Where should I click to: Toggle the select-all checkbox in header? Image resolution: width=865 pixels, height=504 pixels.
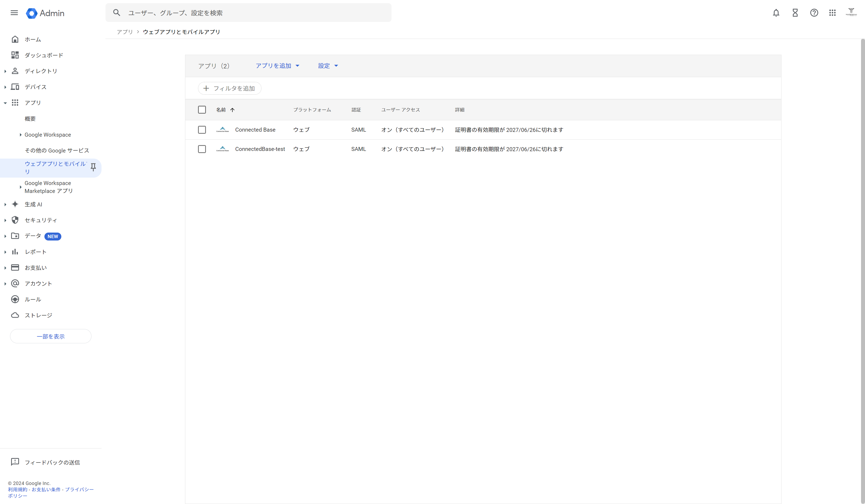(x=202, y=110)
